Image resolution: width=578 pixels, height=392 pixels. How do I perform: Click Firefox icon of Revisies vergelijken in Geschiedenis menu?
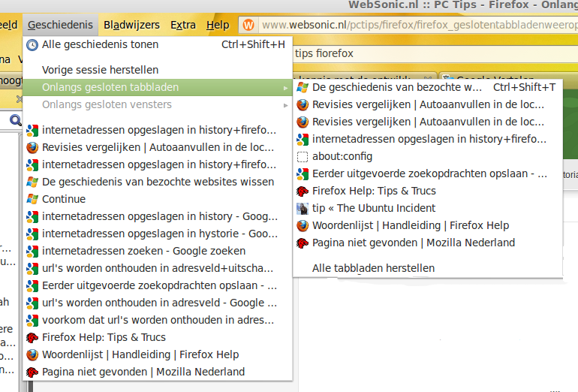tap(32, 147)
